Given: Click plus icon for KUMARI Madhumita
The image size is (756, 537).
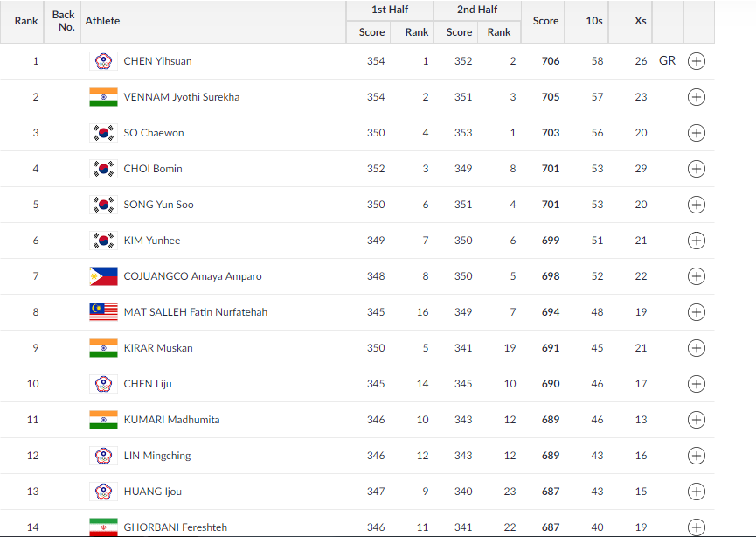Looking at the screenshot, I should tap(696, 420).
